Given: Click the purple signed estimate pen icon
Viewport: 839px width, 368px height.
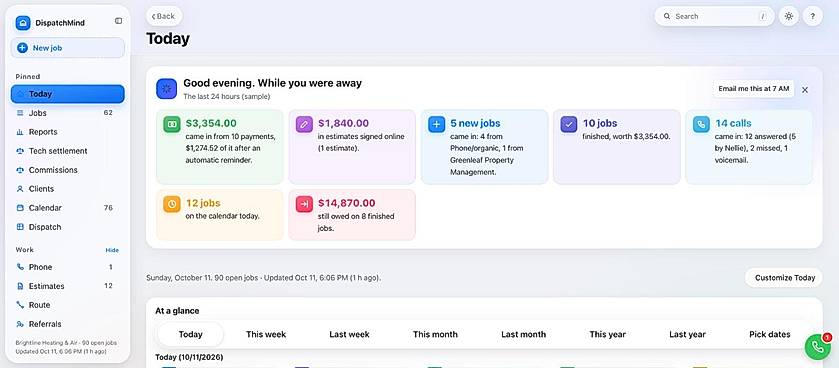Looking at the screenshot, I should (304, 125).
